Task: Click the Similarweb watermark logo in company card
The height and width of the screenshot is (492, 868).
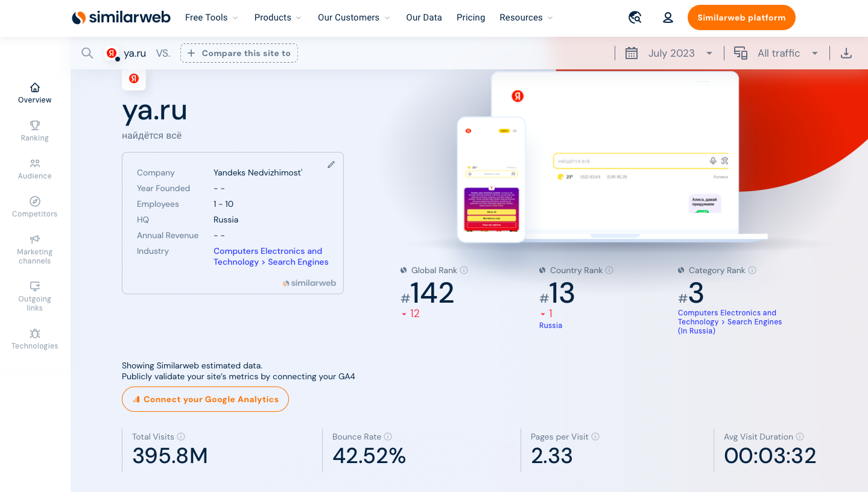Action: pos(309,283)
